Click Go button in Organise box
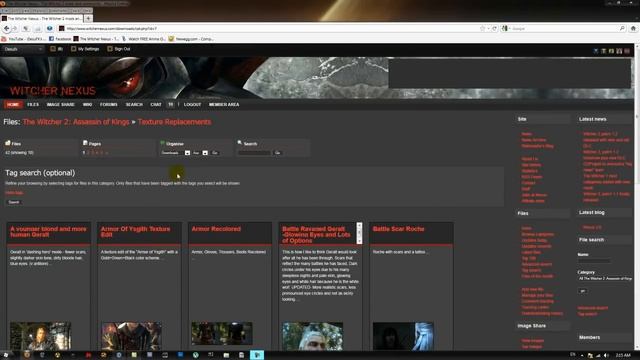This screenshot has width=640, height=360. click(215, 153)
